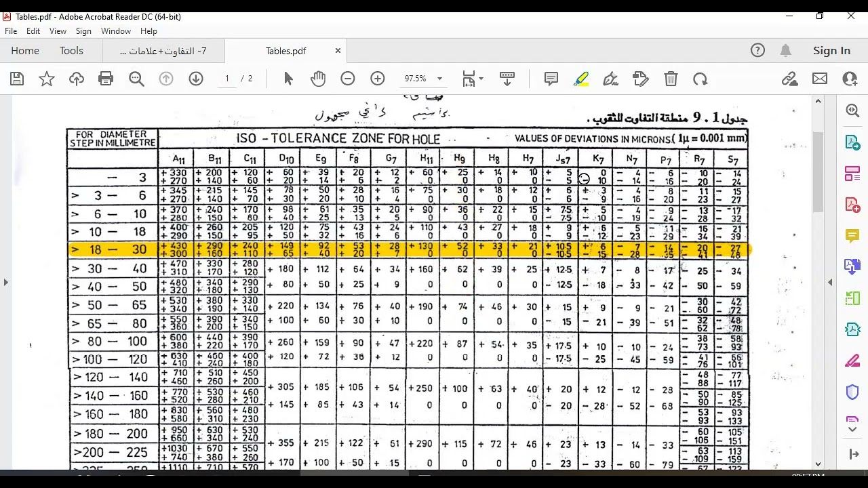
Task: Close the Tables.pdf tab
Action: point(338,51)
